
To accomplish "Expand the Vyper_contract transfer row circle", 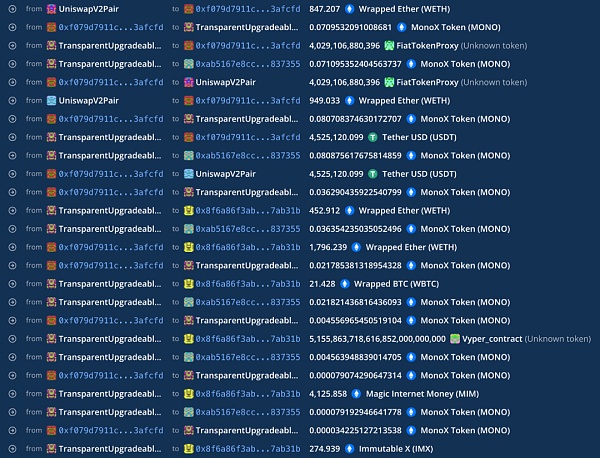I will click(12, 339).
